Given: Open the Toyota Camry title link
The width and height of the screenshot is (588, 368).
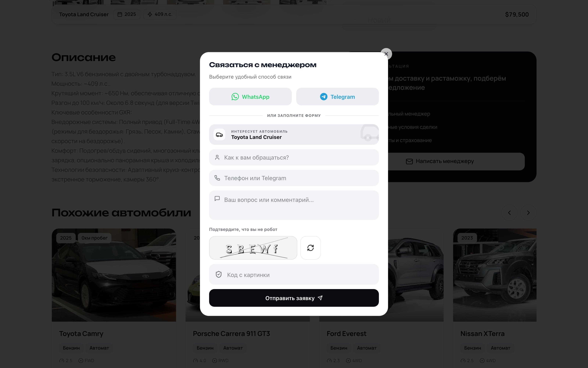Looking at the screenshot, I should click(81, 333).
